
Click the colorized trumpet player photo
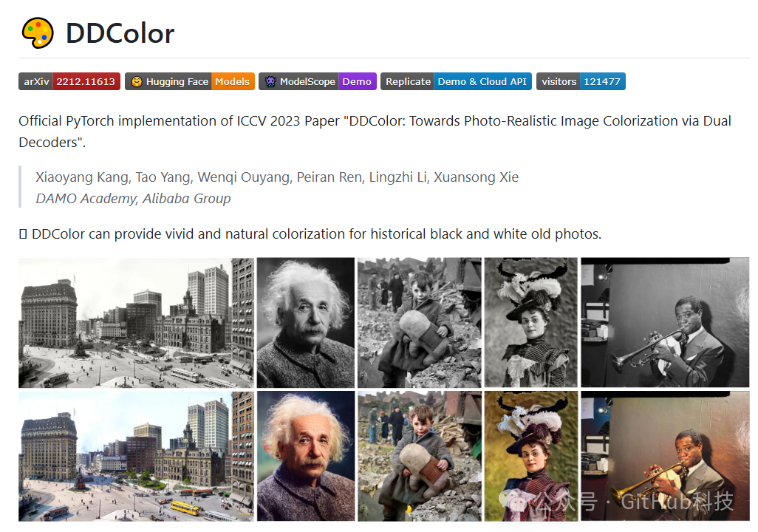click(665, 456)
